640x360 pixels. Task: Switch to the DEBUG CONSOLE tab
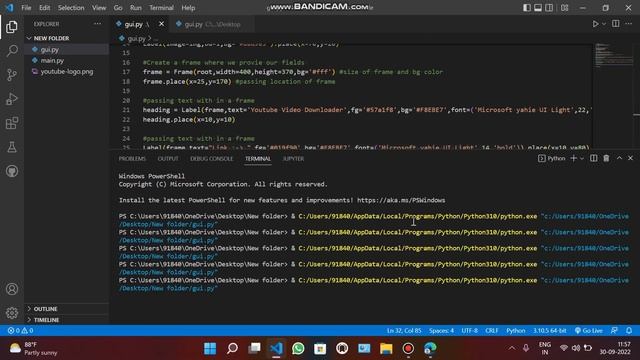[x=211, y=159]
